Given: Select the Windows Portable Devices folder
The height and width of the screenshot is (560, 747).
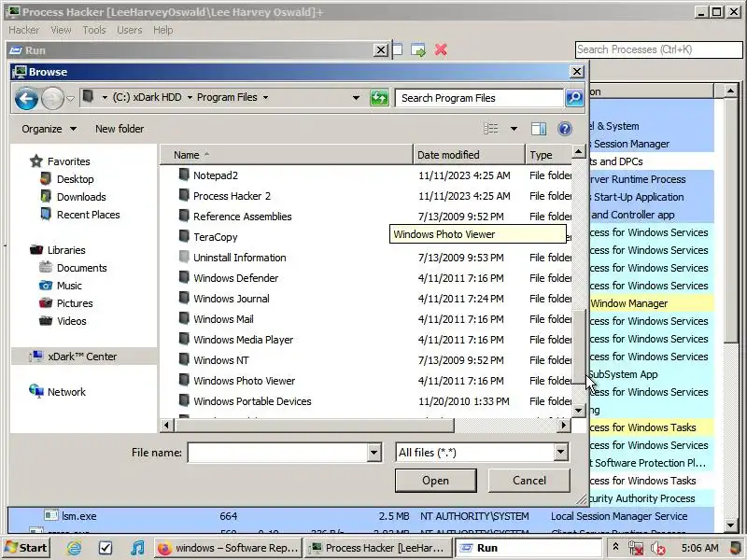Looking at the screenshot, I should point(252,401).
